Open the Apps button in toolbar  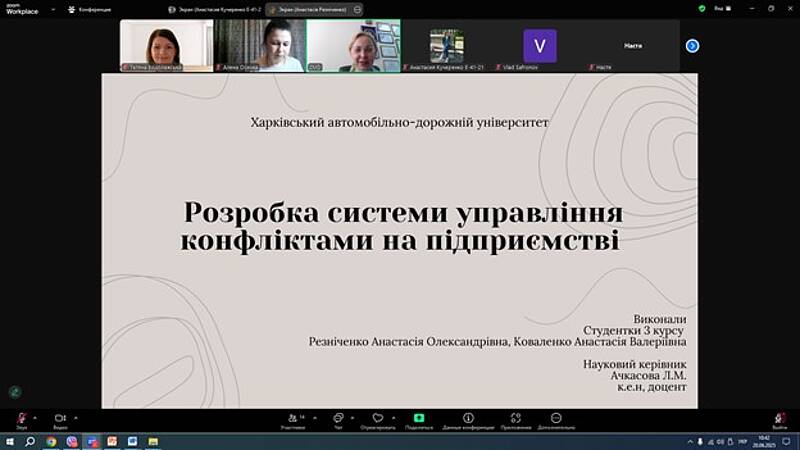point(516,420)
